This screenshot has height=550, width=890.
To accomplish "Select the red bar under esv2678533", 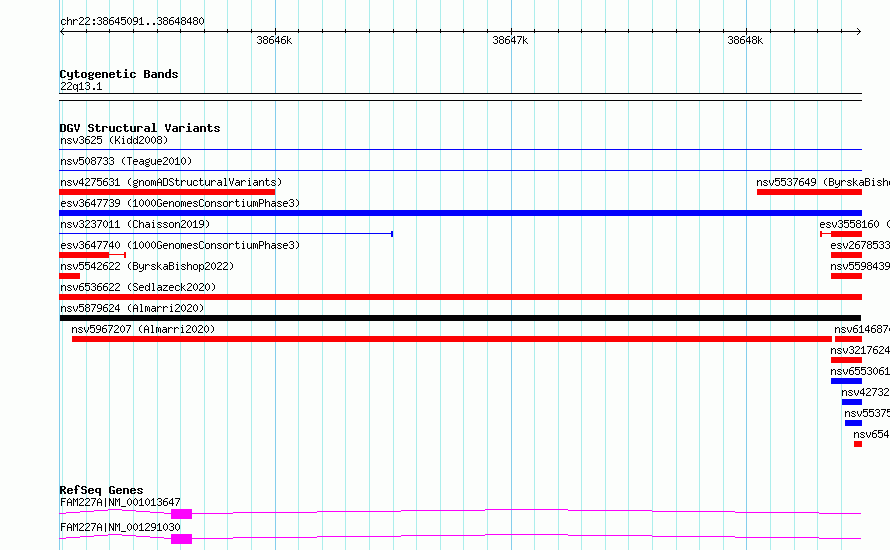I will click(846, 255).
